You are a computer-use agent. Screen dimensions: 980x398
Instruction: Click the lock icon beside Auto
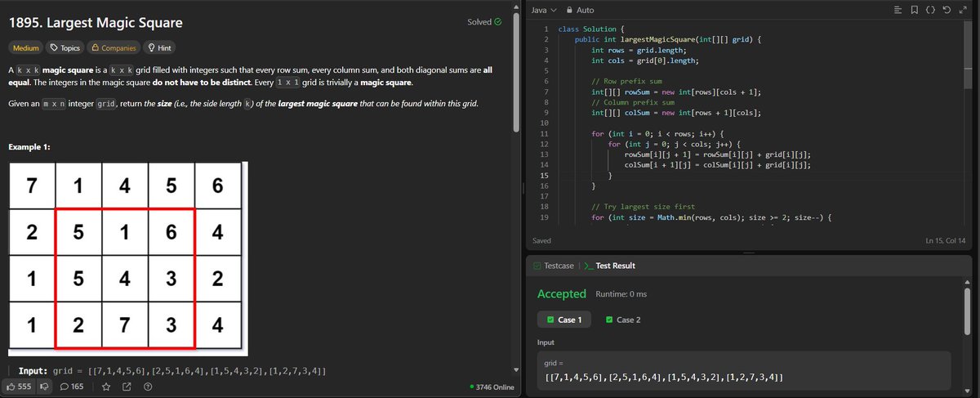(x=569, y=10)
